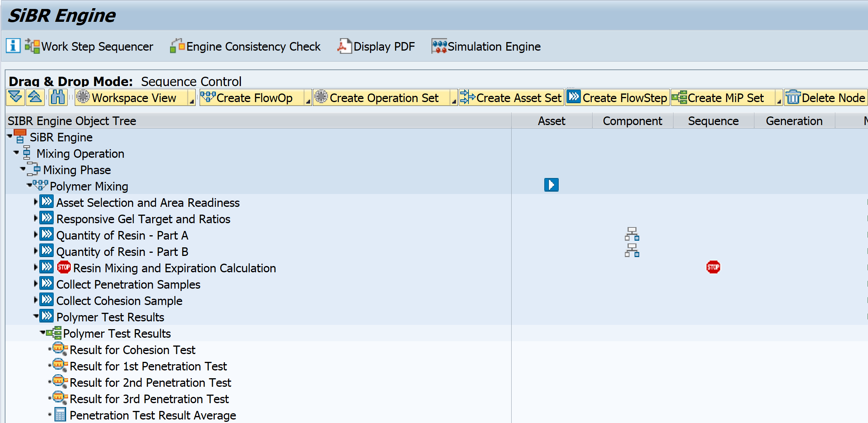
Task: Click the Delete Node trash button
Action: pyautogui.click(x=825, y=97)
